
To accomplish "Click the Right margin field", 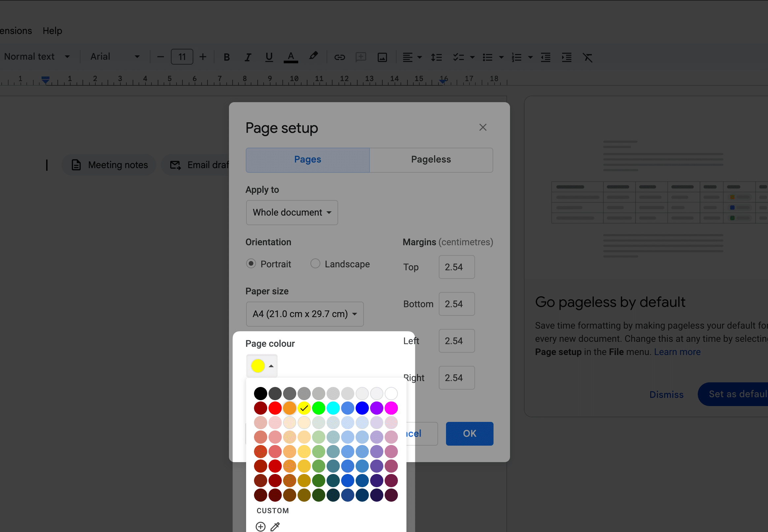I will point(456,378).
